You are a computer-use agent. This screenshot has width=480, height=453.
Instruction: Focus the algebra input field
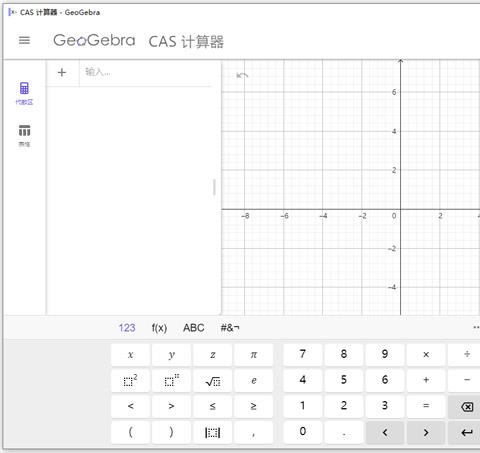coord(145,72)
